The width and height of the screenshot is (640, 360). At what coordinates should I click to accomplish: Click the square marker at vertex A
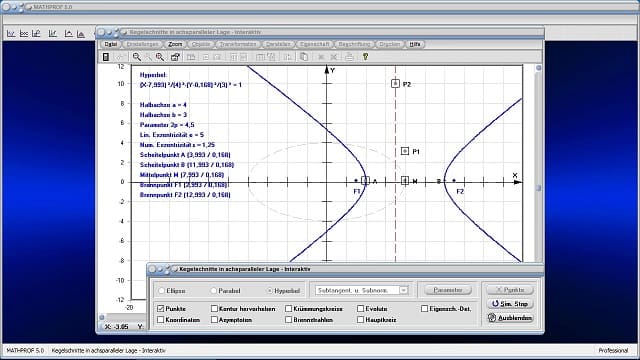click(365, 181)
